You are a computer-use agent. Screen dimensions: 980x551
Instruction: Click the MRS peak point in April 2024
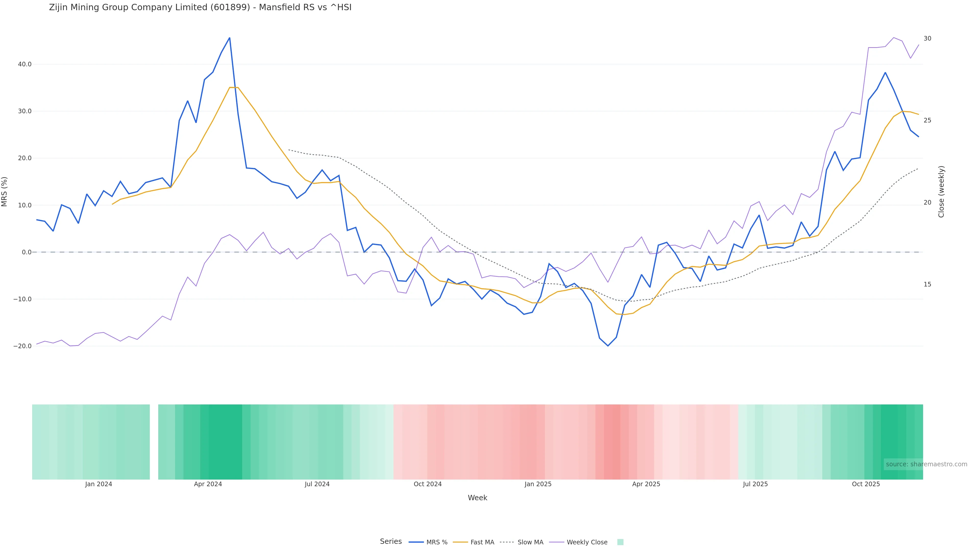[229, 38]
